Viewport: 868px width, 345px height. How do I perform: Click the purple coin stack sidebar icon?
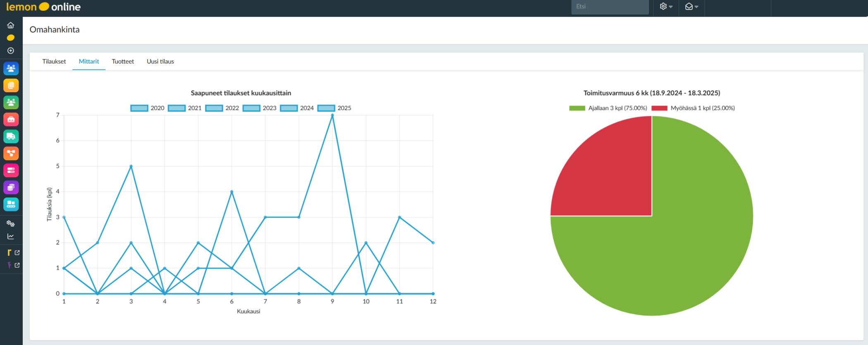pyautogui.click(x=11, y=187)
